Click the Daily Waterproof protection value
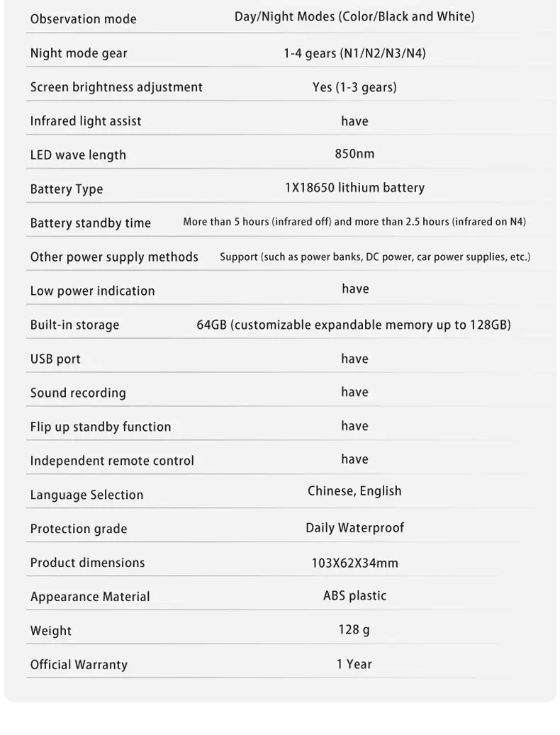This screenshot has height=735, width=560. tap(354, 528)
